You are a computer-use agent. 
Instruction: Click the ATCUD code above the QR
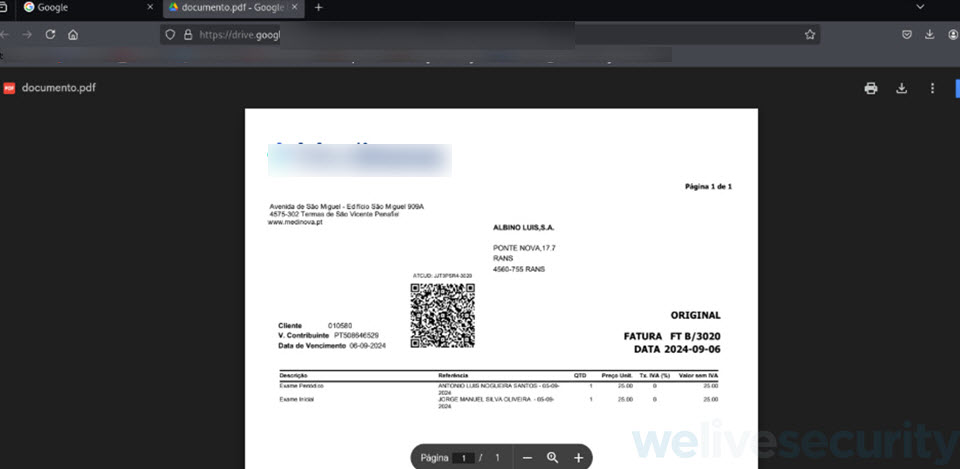pyautogui.click(x=443, y=276)
